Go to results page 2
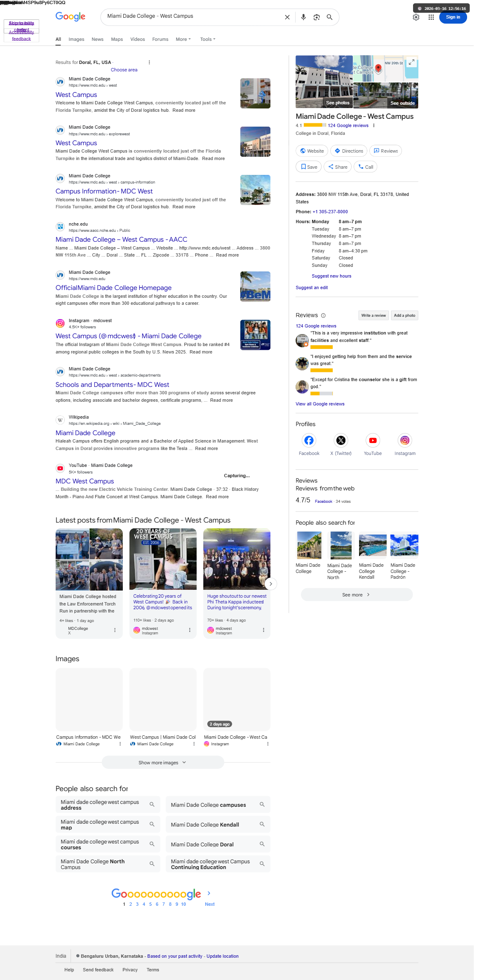Viewport: 479px width, 980px height. [131, 904]
